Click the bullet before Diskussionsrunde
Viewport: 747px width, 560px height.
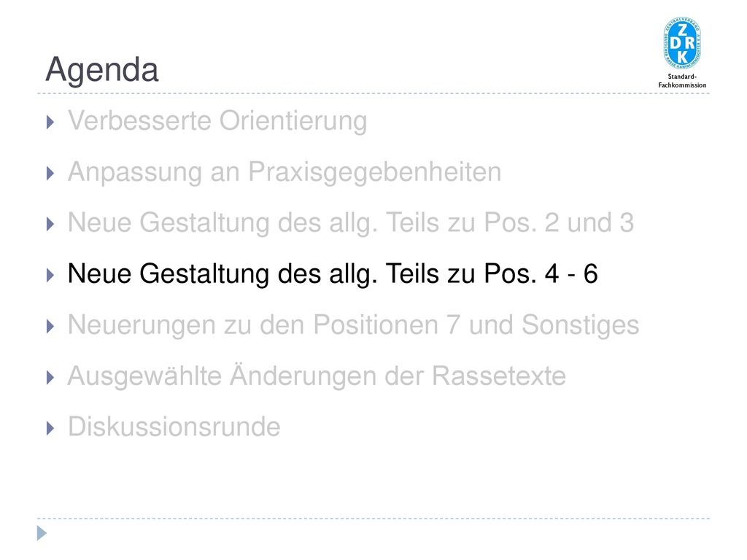[x=50, y=429]
